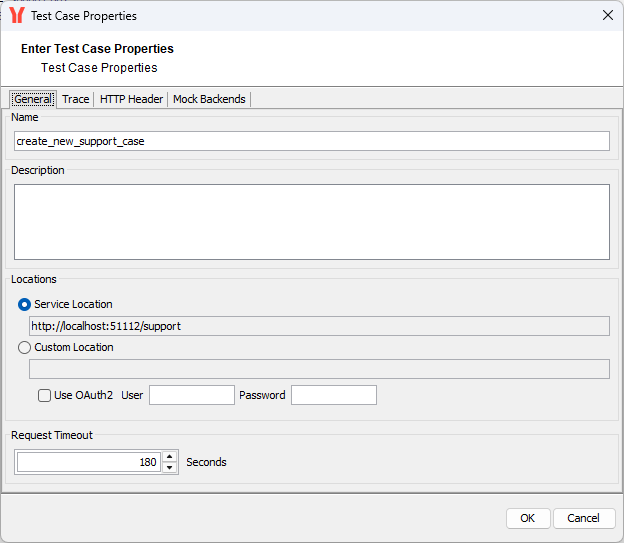Close the Test Case Properties dialog
The image size is (624, 543).
coord(607,15)
